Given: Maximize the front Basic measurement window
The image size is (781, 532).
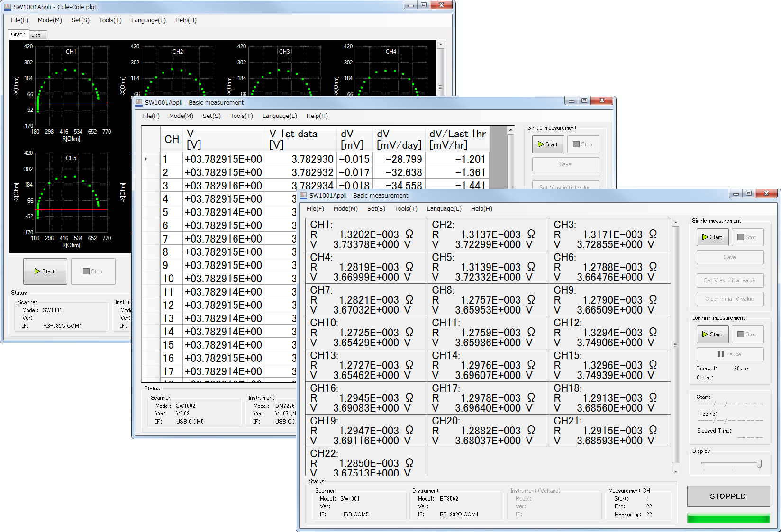Looking at the screenshot, I should [749, 193].
